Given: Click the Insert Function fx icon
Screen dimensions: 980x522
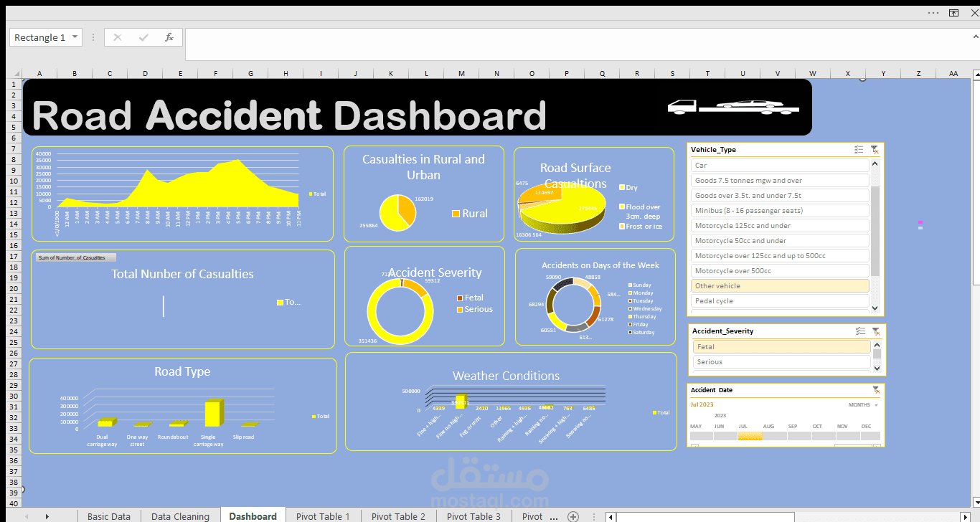Looking at the screenshot, I should coord(169,37).
